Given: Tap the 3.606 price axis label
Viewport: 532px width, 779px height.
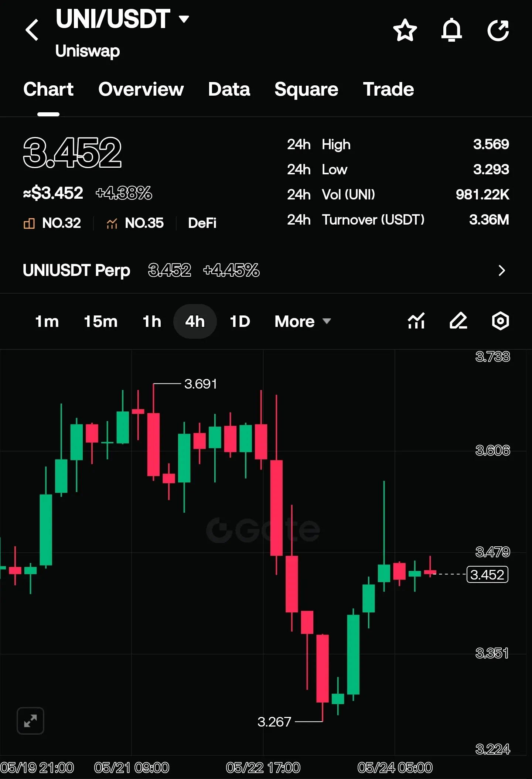Looking at the screenshot, I should pos(492,451).
